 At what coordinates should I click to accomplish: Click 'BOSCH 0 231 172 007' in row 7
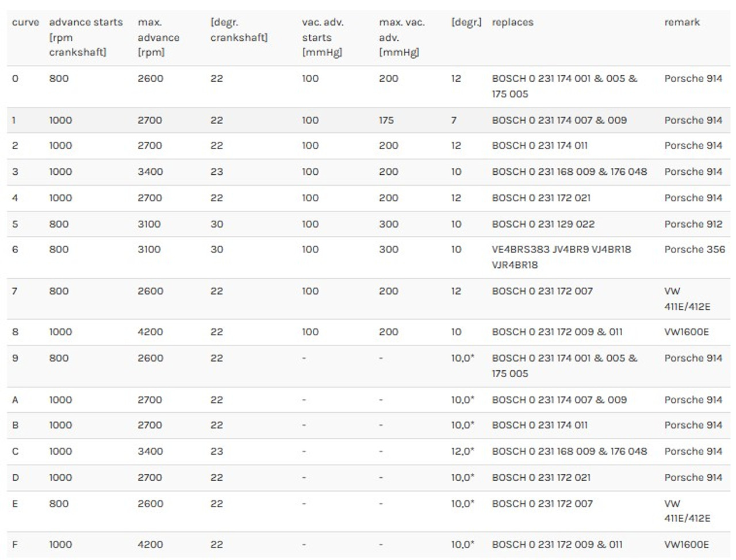pyautogui.click(x=542, y=291)
